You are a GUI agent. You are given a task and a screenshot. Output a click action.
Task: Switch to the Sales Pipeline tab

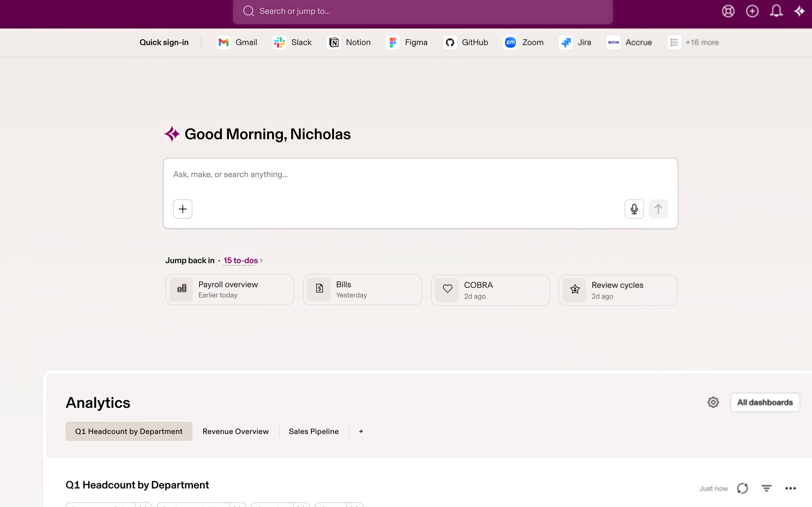click(x=314, y=432)
